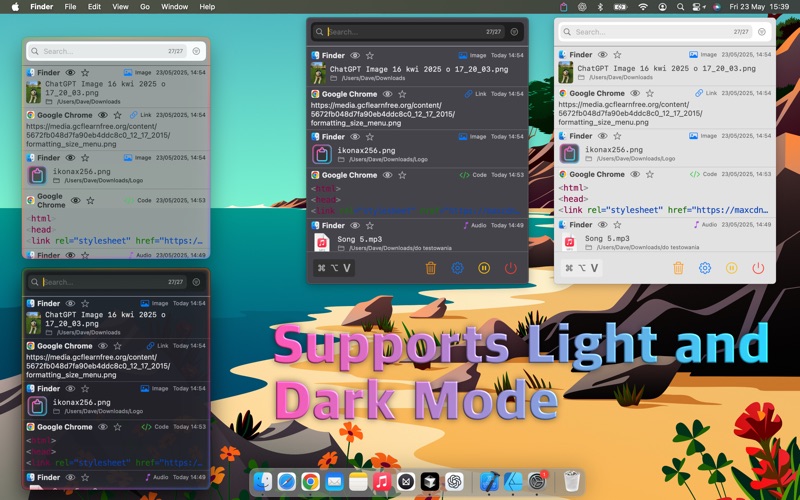Open the battery status menu
This screenshot has height=500, width=800.
point(620,7)
